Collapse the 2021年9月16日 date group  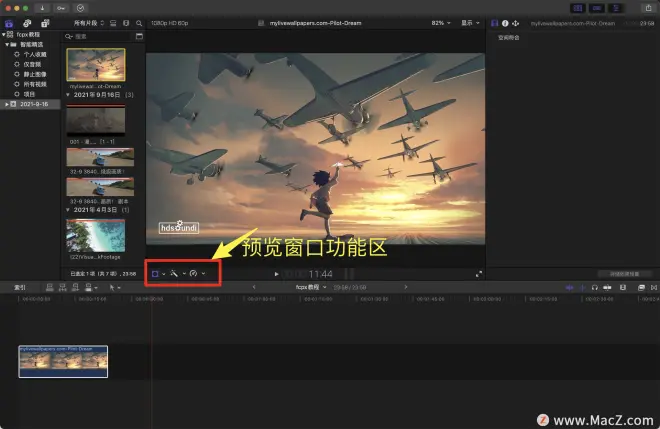(68, 95)
